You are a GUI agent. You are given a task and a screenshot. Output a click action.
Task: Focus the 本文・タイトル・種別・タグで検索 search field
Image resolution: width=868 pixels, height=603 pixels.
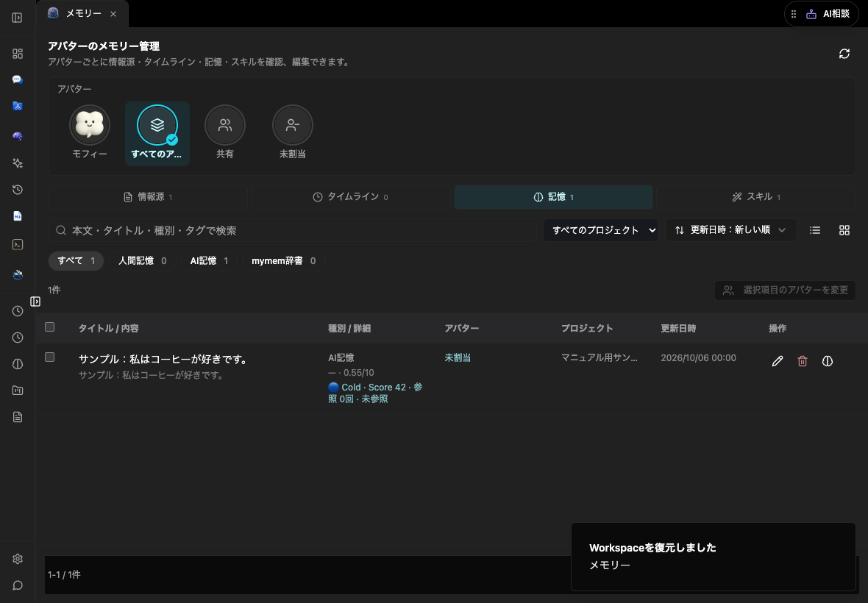click(x=292, y=230)
